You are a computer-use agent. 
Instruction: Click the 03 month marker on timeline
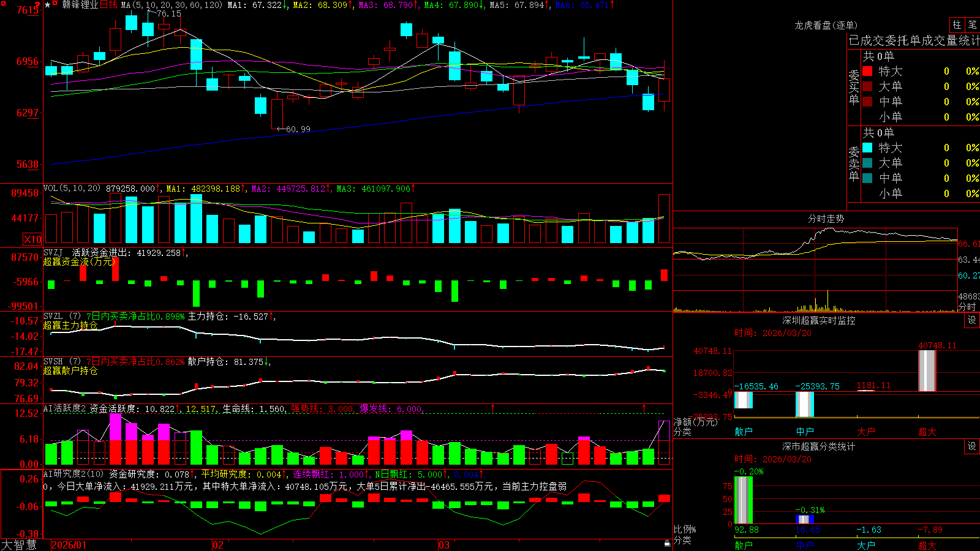(x=444, y=545)
